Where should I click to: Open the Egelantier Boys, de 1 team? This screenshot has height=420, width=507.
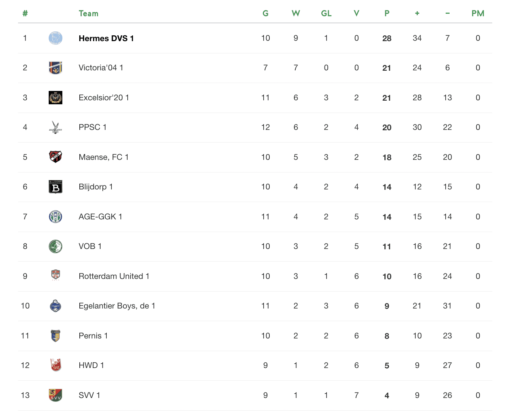click(117, 306)
